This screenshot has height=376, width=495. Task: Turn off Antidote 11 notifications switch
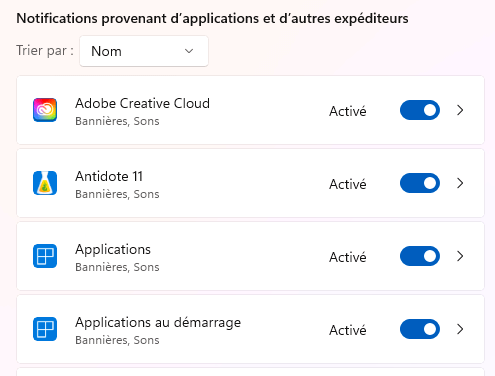point(420,183)
